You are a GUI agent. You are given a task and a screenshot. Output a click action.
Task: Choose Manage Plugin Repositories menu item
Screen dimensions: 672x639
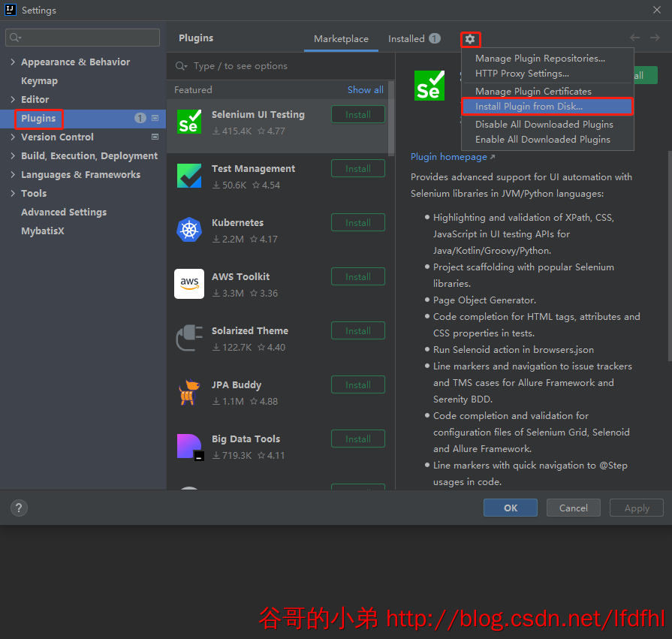click(x=547, y=59)
